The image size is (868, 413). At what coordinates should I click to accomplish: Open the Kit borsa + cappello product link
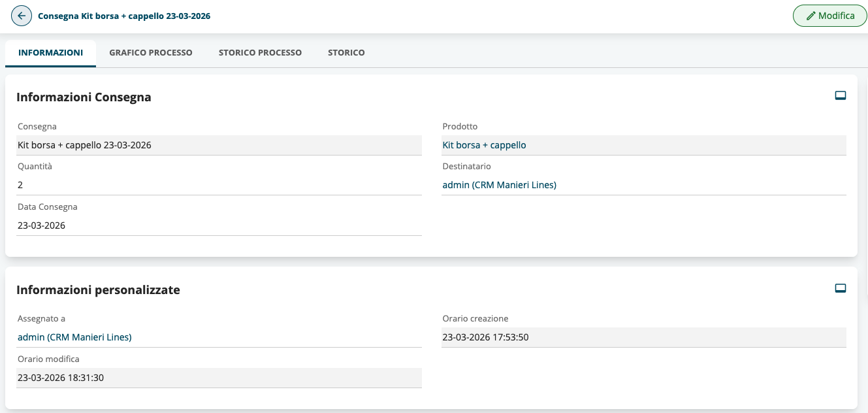(484, 145)
